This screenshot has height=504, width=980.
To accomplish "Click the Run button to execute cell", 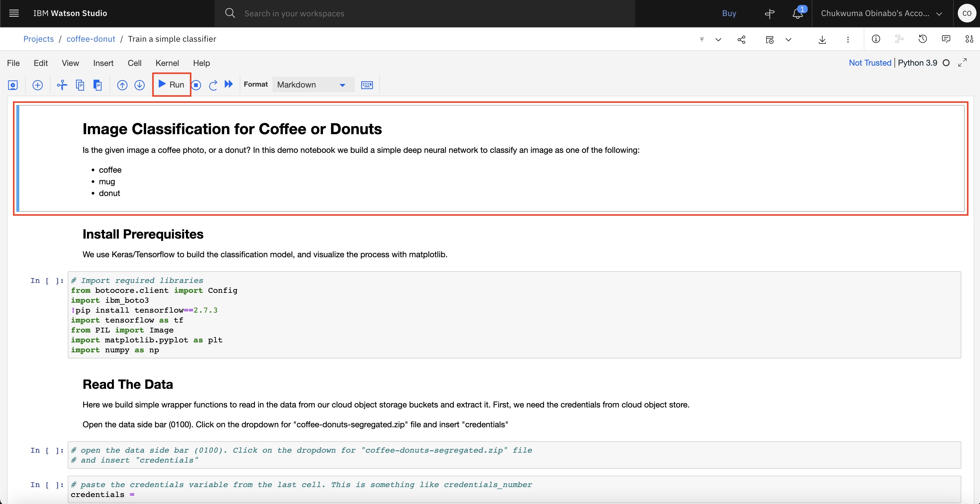I will click(171, 84).
